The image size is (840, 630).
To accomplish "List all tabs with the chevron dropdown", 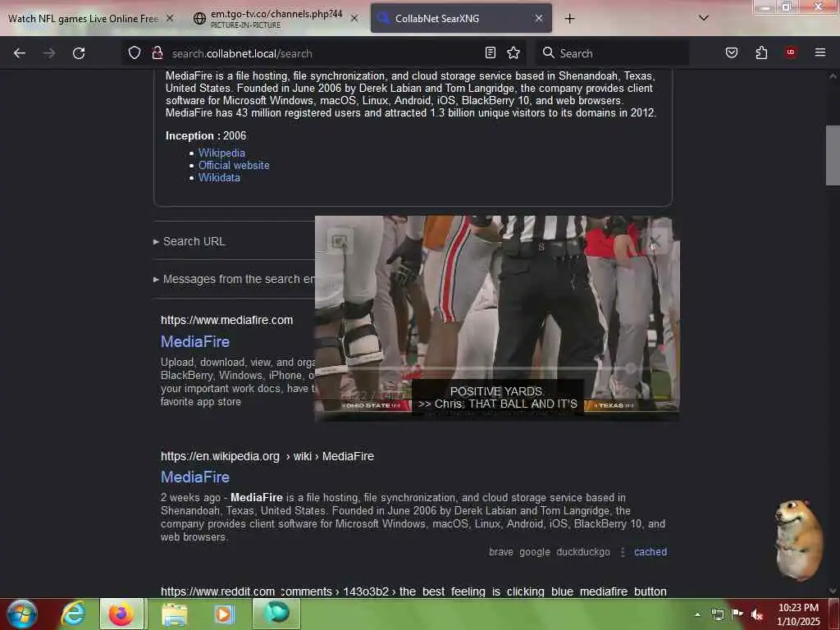I will click(704, 18).
